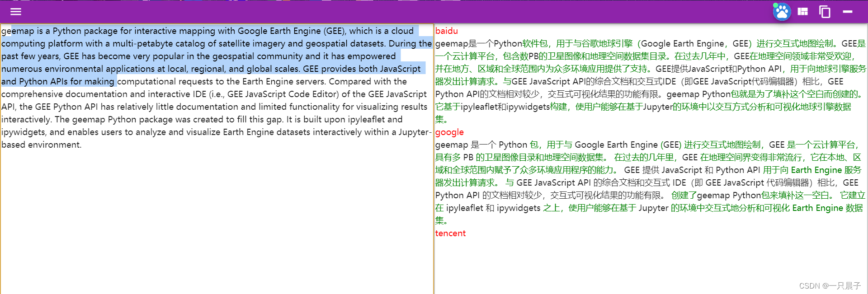Viewport: 868px width, 294px height.
Task: Open the hamburger menu
Action: click(16, 12)
